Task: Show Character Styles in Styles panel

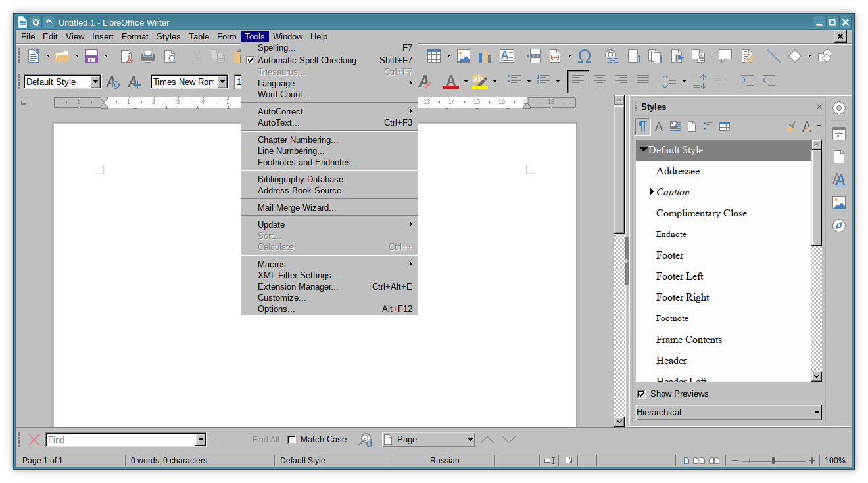Action: pyautogui.click(x=659, y=126)
